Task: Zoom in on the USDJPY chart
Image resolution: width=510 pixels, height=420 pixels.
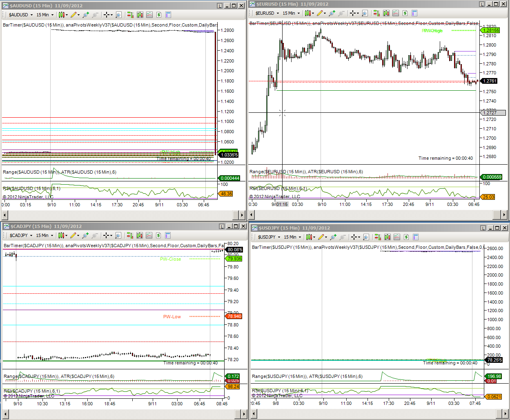Action: (x=333, y=237)
